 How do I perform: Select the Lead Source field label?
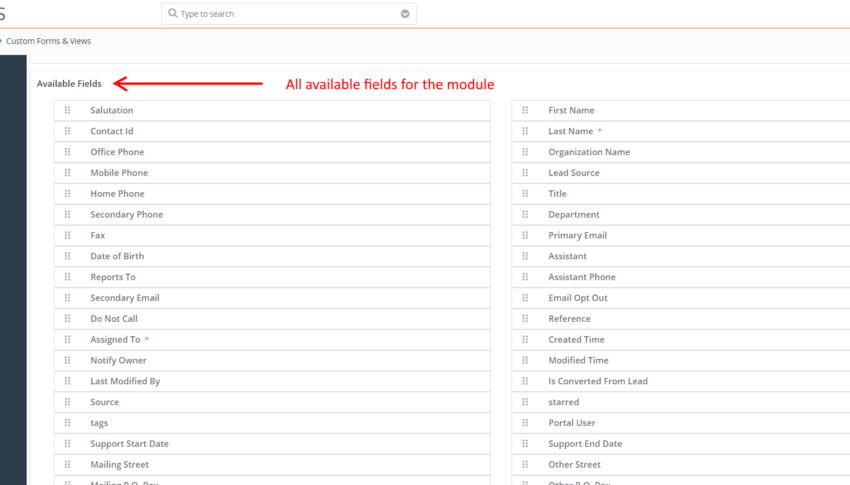574,173
